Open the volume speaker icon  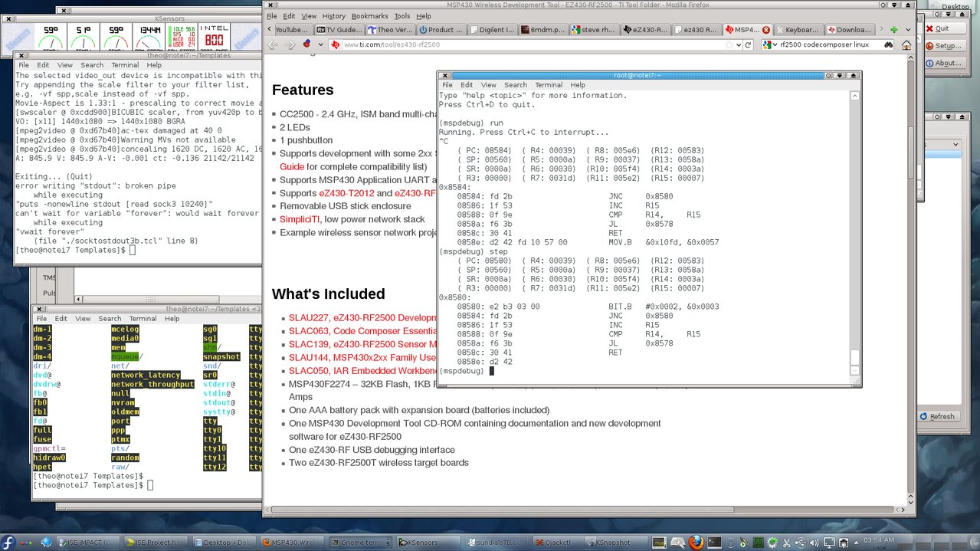coord(814,543)
